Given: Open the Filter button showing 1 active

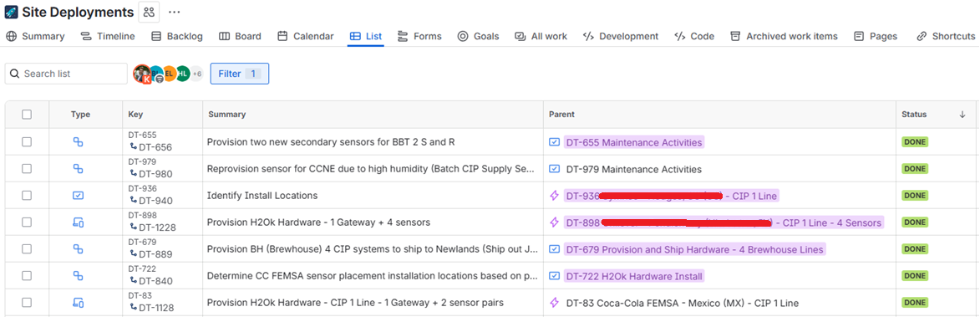Looking at the screenshot, I should 240,74.
